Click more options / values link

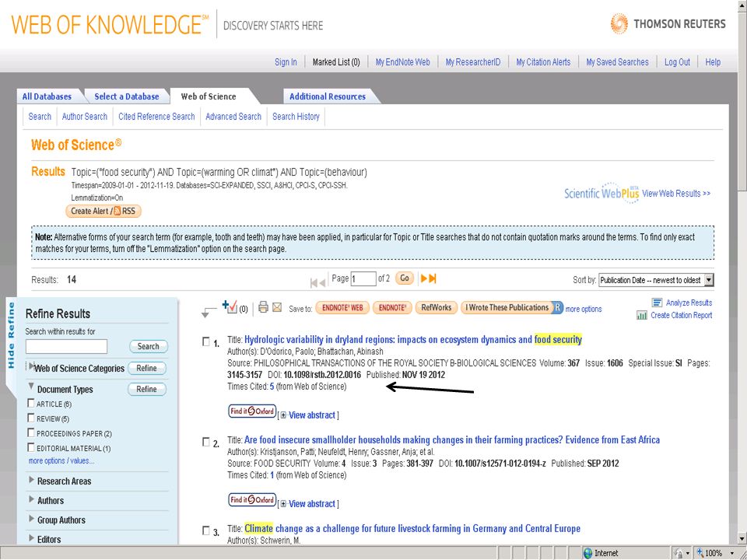pos(61,461)
